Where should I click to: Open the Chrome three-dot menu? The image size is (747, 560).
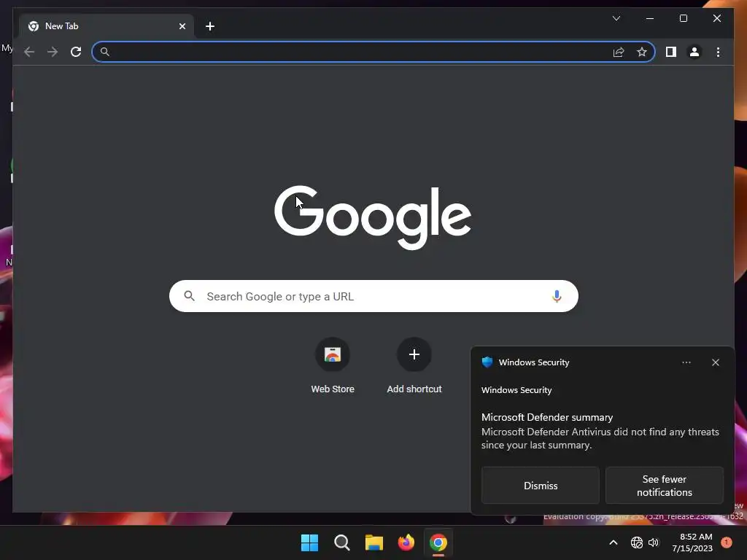(718, 52)
